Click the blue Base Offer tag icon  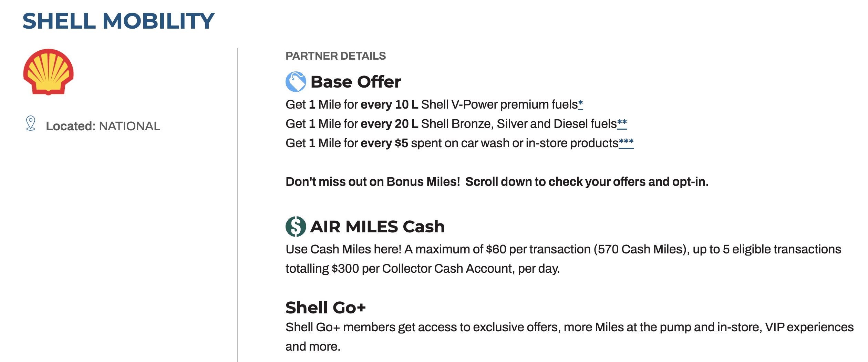click(296, 82)
